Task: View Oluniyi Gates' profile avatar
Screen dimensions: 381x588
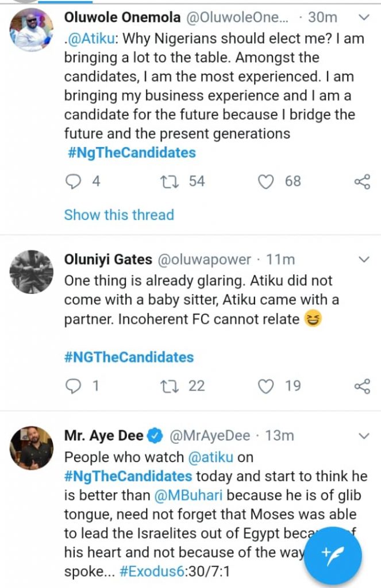Action: 32,272
